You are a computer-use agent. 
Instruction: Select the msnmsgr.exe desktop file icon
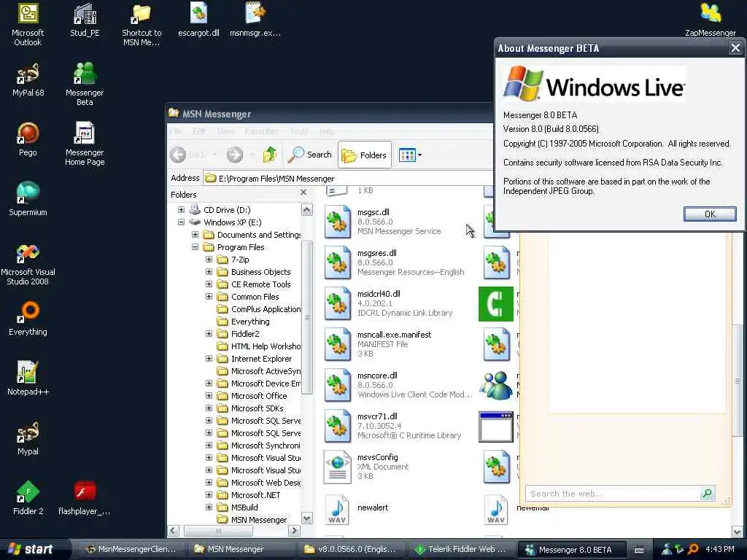coord(255,13)
